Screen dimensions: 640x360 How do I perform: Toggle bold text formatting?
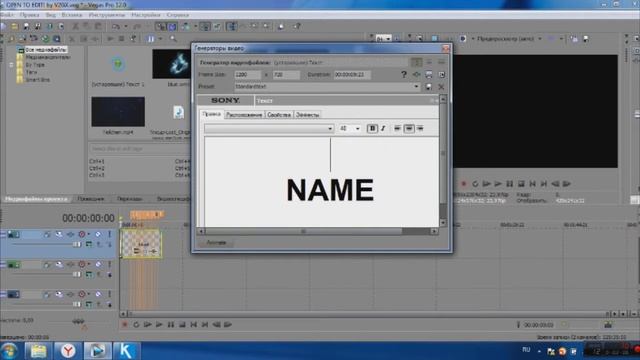point(372,129)
